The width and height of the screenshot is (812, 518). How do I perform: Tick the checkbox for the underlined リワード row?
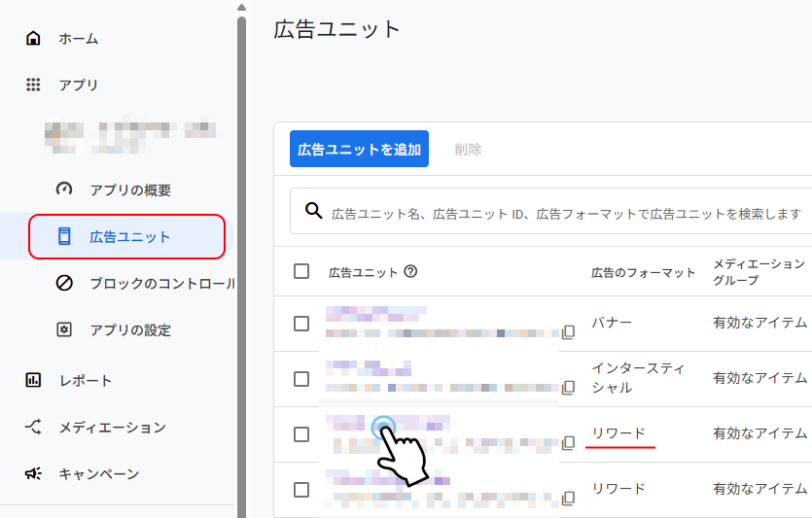coord(301,434)
